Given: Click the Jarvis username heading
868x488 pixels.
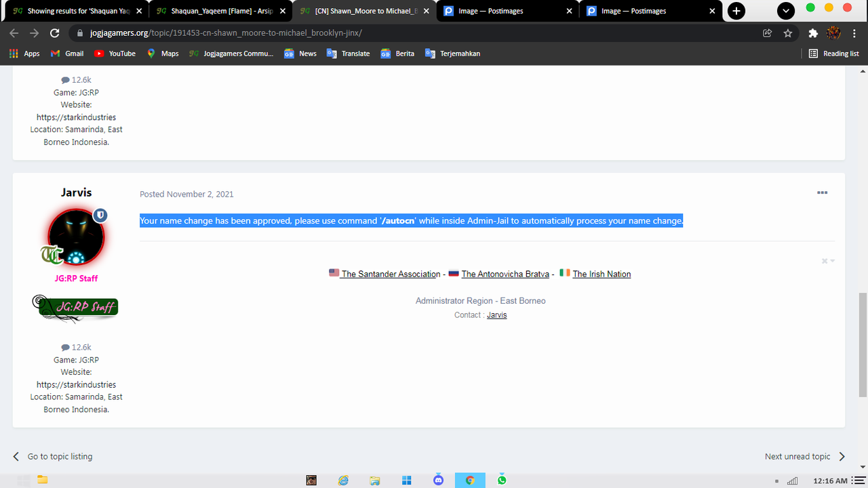Looking at the screenshot, I should pyautogui.click(x=76, y=192).
